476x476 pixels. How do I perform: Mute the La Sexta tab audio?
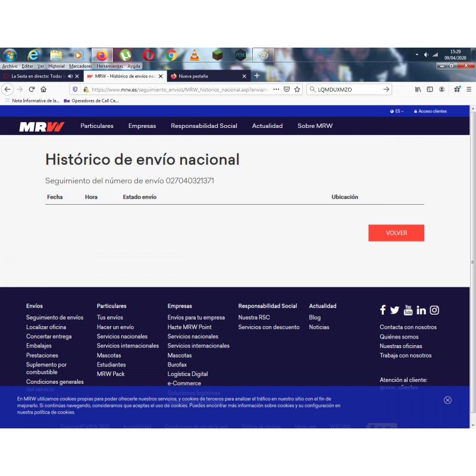(x=70, y=76)
